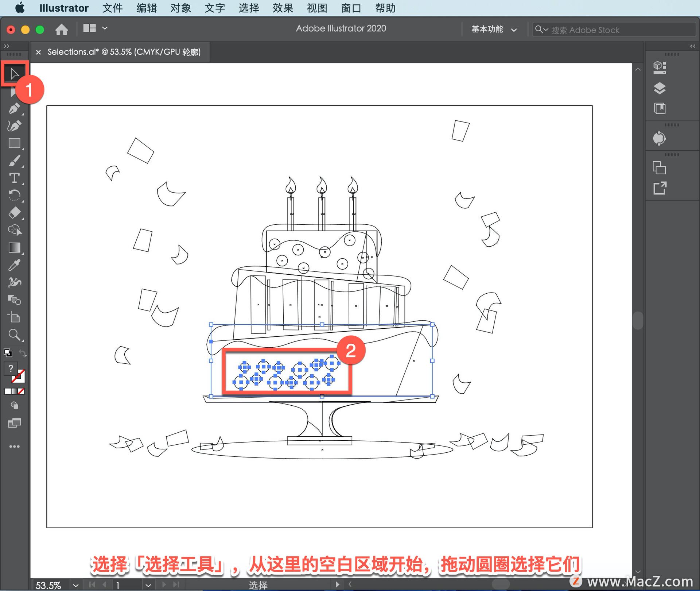
Task: Open the 对象 menu
Action: click(x=180, y=8)
